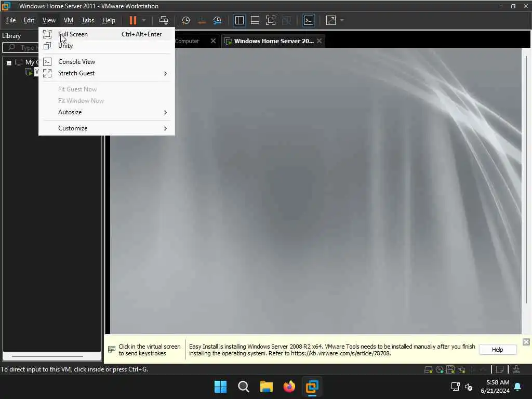This screenshot has width=532, height=399.
Task: Switch to the partially hidden Computer tab
Action: pos(187,41)
